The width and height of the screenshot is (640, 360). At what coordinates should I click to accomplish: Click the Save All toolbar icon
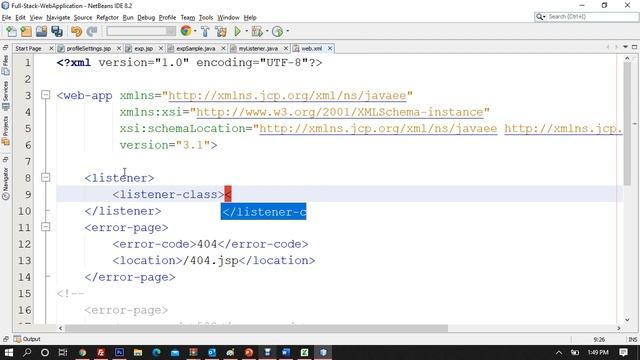click(57, 31)
